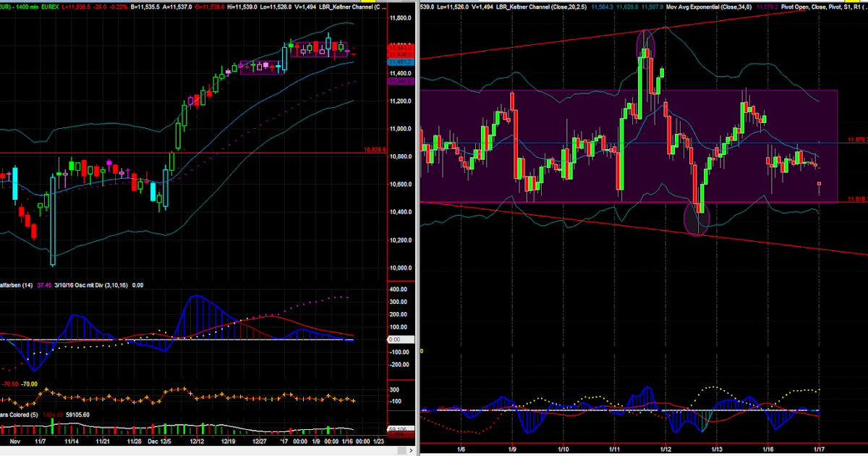Click the 11,200.0 price axis label
Screen dimensions: 868x456
401,101
